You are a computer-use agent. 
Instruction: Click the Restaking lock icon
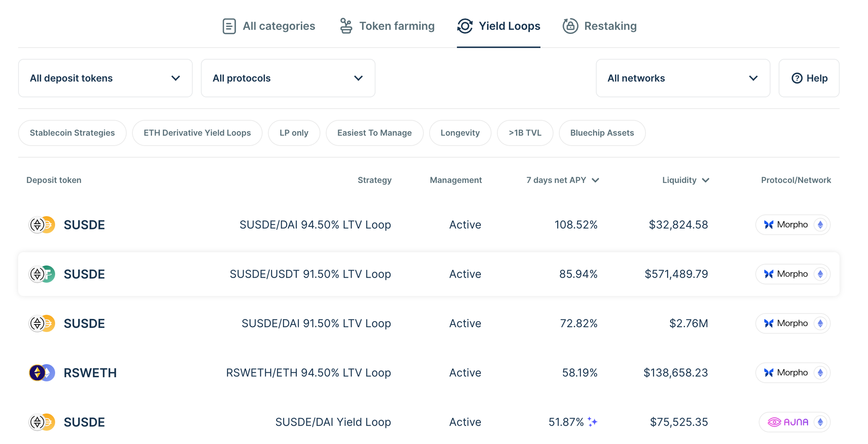570,26
